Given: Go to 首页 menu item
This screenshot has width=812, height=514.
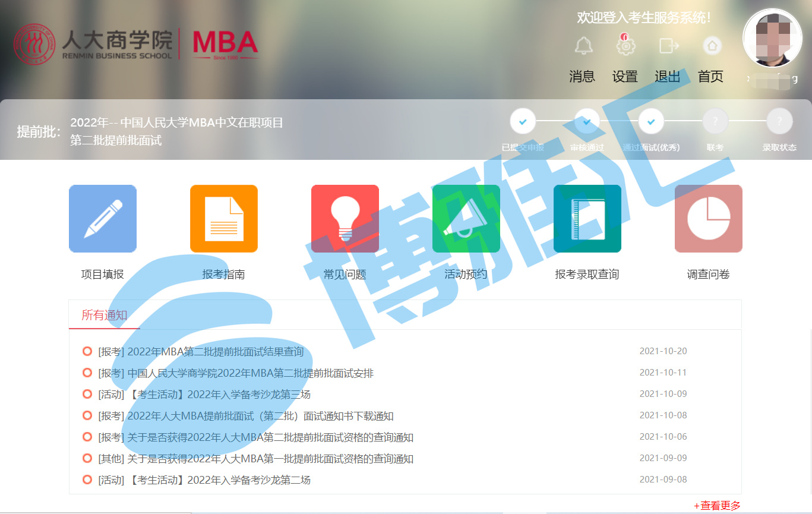Looking at the screenshot, I should [x=710, y=77].
